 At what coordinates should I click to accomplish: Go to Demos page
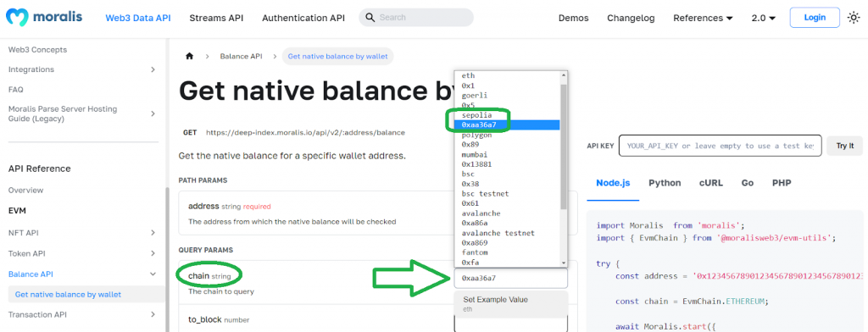point(573,18)
